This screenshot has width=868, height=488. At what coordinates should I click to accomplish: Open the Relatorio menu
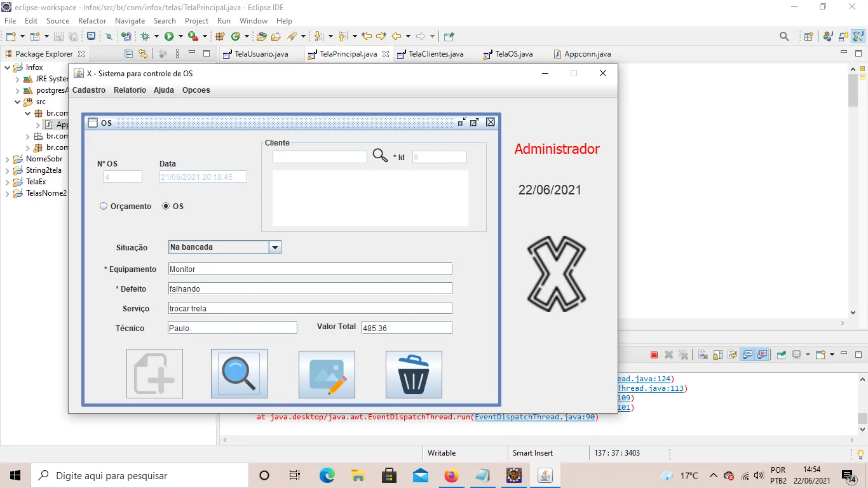pos(130,90)
